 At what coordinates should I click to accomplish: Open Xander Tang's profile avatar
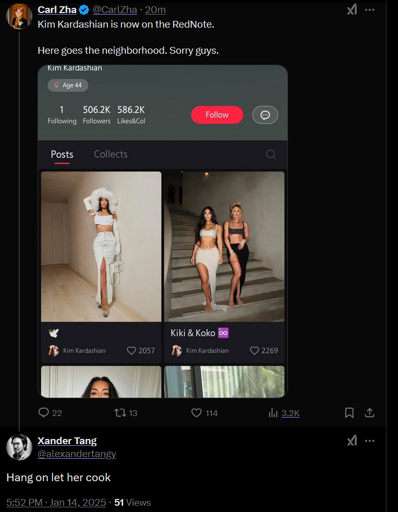coord(19,447)
